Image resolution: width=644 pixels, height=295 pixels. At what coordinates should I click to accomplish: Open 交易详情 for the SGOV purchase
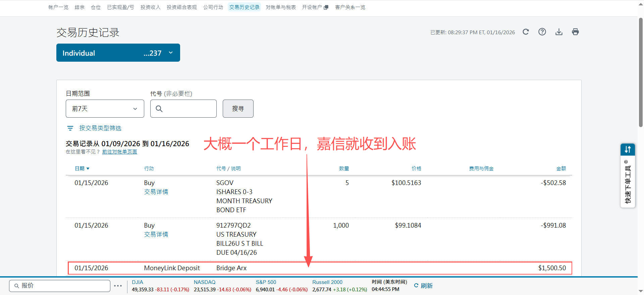click(156, 192)
